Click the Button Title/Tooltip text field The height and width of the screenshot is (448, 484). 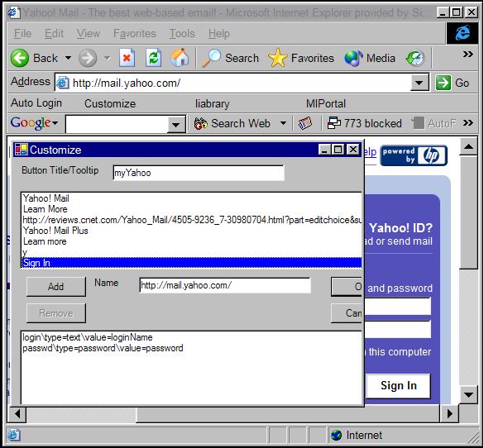click(199, 173)
